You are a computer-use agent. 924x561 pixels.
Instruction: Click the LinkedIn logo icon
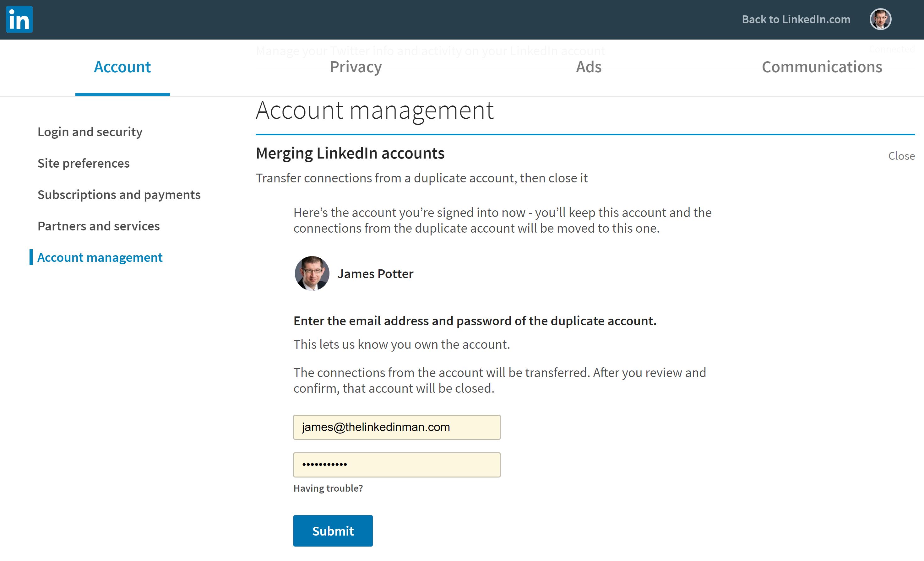(19, 19)
